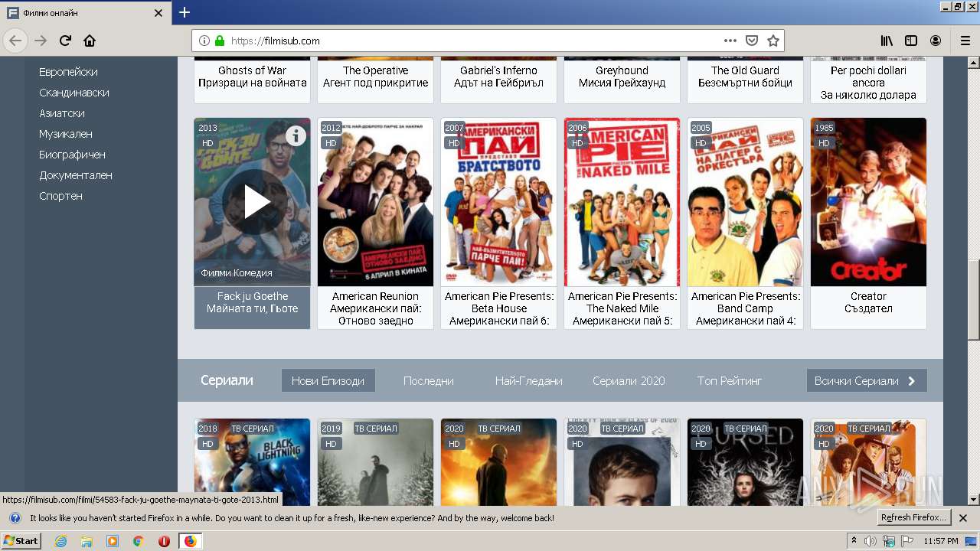Open the Cursed series poster
The image size is (980, 551).
[x=745, y=462]
